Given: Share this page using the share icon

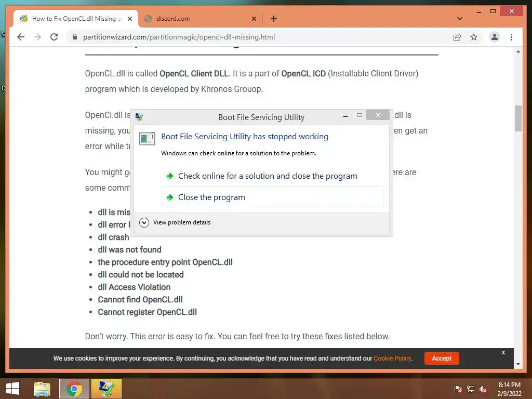Looking at the screenshot, I should 457,37.
